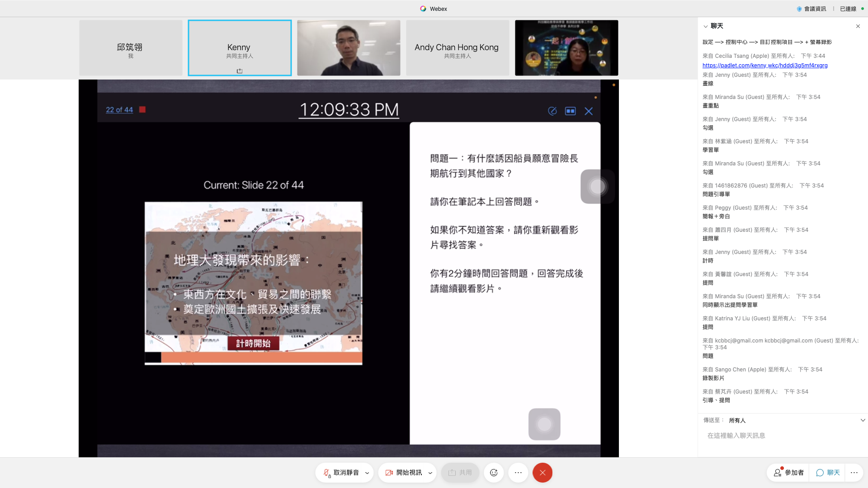868x488 pixels.
Task: Open the panel options ellipsis bottom right
Action: (x=854, y=473)
